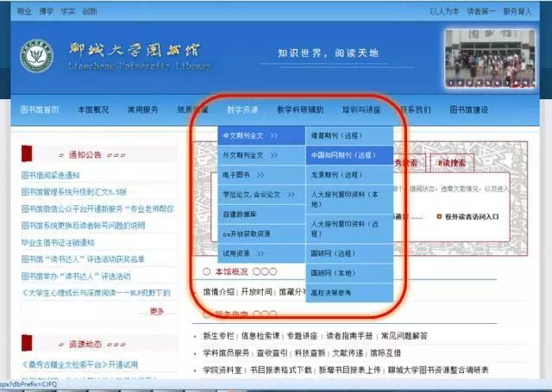552x392 pixels.
Task: Open notice 图书馆管理系统升级到汇文5.5版
Action: coord(73,192)
